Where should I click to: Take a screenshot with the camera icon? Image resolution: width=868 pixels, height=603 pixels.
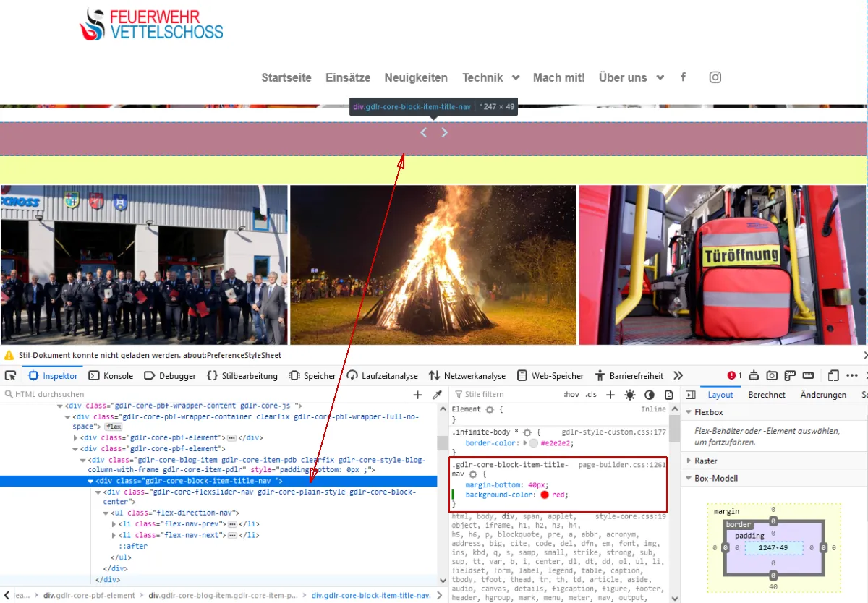tap(772, 376)
